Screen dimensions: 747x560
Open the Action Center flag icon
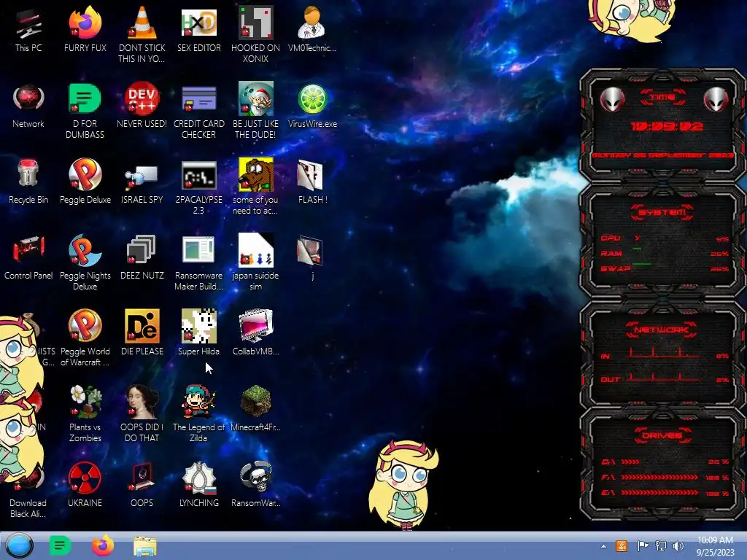[x=642, y=546]
